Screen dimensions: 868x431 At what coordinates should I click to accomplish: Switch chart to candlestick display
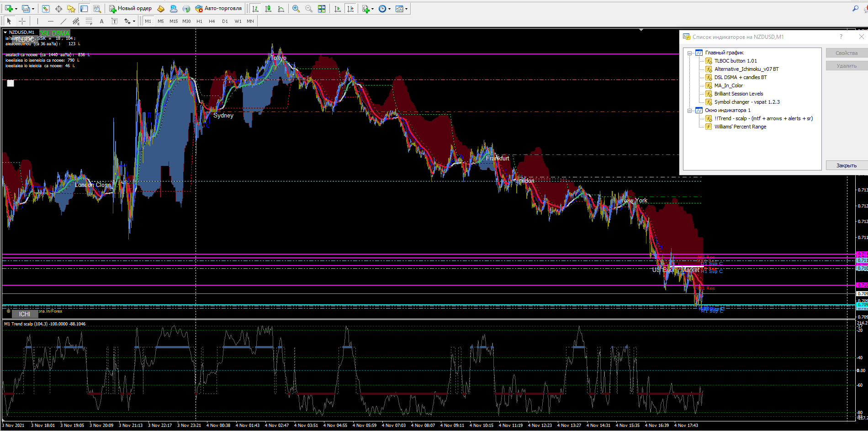coord(268,9)
